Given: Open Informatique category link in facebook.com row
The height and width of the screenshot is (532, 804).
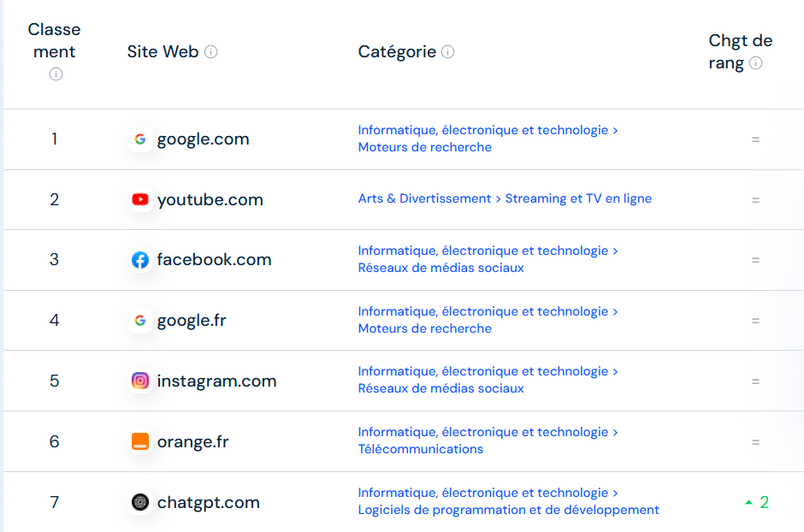Looking at the screenshot, I should [483, 251].
